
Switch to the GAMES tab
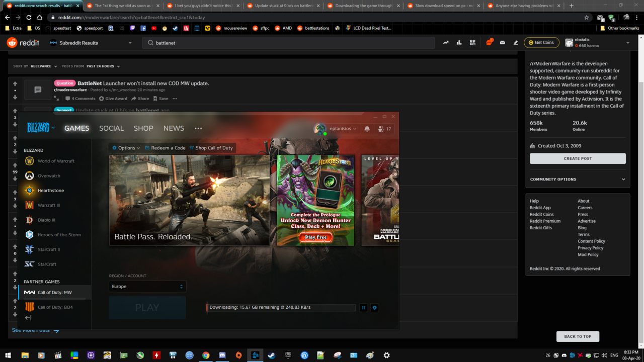(76, 128)
